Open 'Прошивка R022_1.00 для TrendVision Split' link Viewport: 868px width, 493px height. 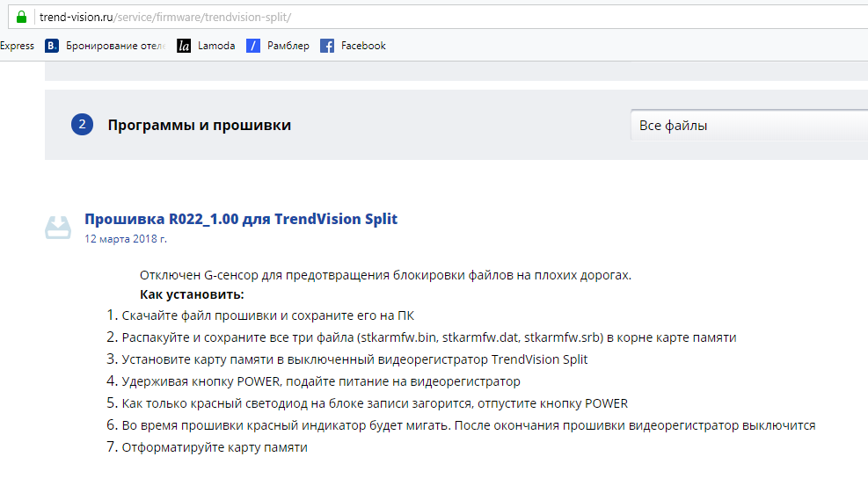[x=241, y=219]
